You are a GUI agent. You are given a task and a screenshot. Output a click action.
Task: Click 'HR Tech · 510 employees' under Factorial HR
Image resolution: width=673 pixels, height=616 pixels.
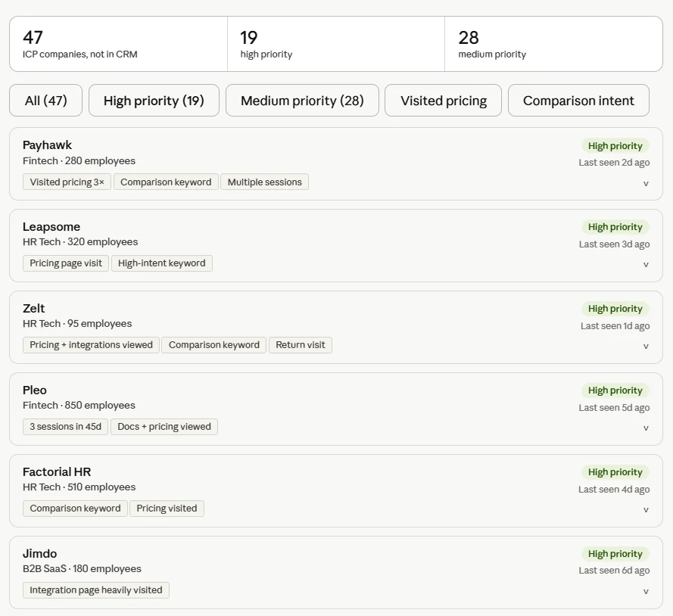pyautogui.click(x=79, y=487)
